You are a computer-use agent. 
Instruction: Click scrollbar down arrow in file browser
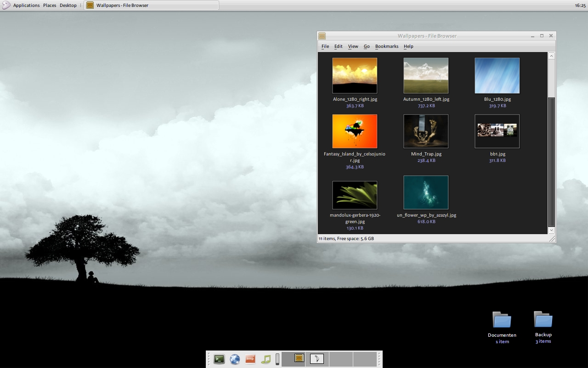pos(551,230)
